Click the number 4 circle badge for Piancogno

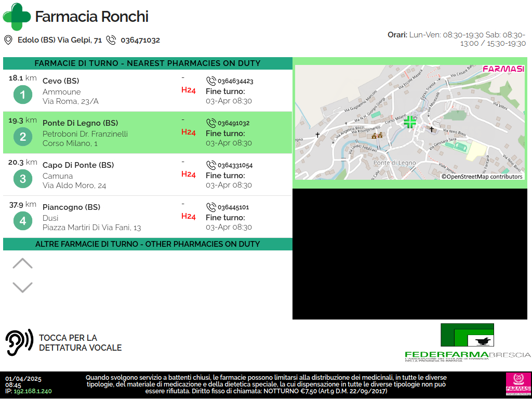click(22, 221)
